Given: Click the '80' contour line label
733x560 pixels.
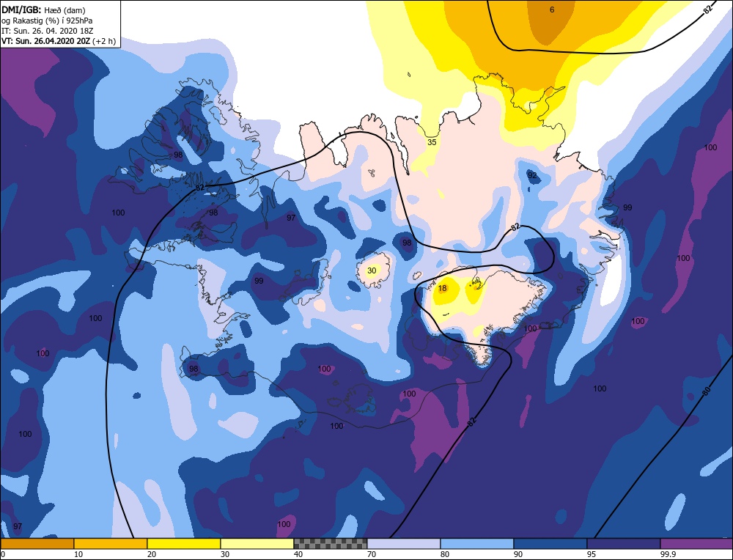Looking at the screenshot, I should 707,391.
